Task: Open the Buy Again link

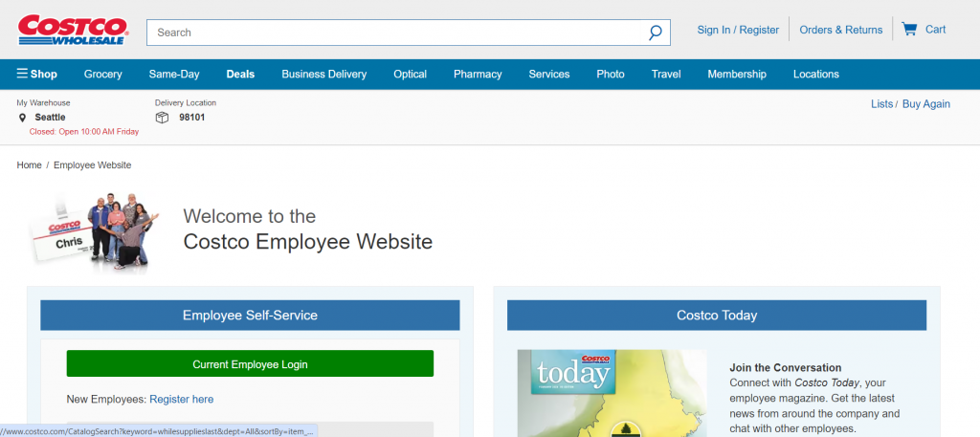Action: click(926, 104)
